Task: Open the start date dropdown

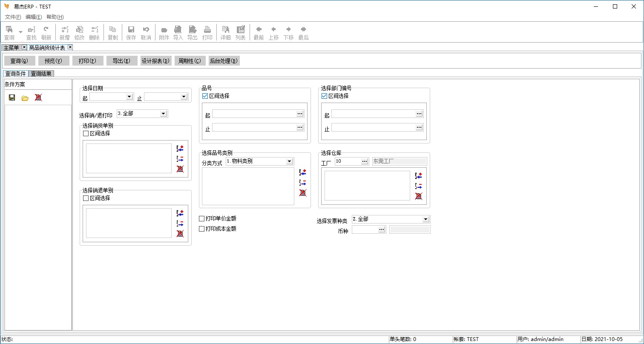Action: click(129, 97)
